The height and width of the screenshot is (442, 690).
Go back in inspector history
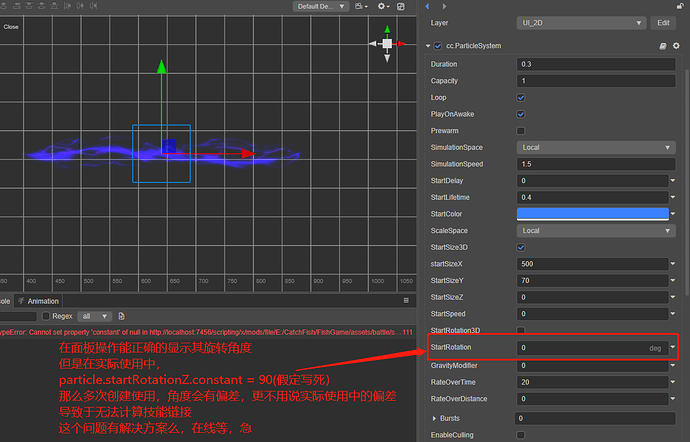pyautogui.click(x=427, y=6)
